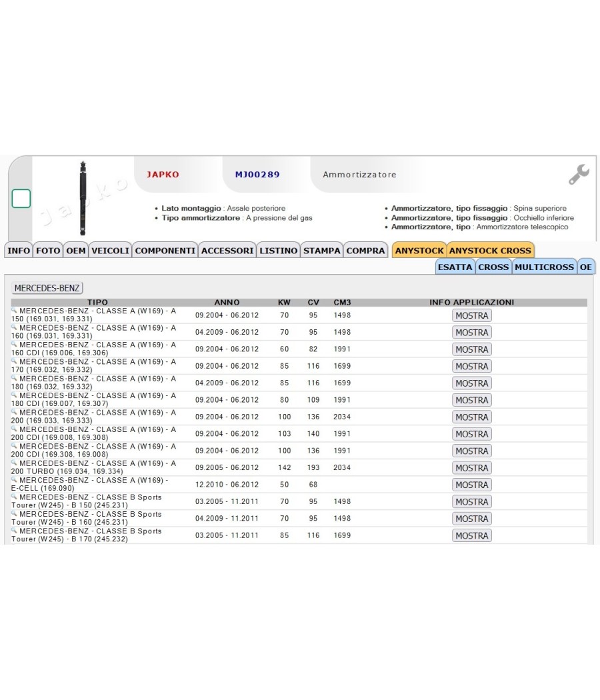Viewport: 600px width, 700px height.
Task: Click the INFO APPLICAZIONI column header
Action: point(472,302)
